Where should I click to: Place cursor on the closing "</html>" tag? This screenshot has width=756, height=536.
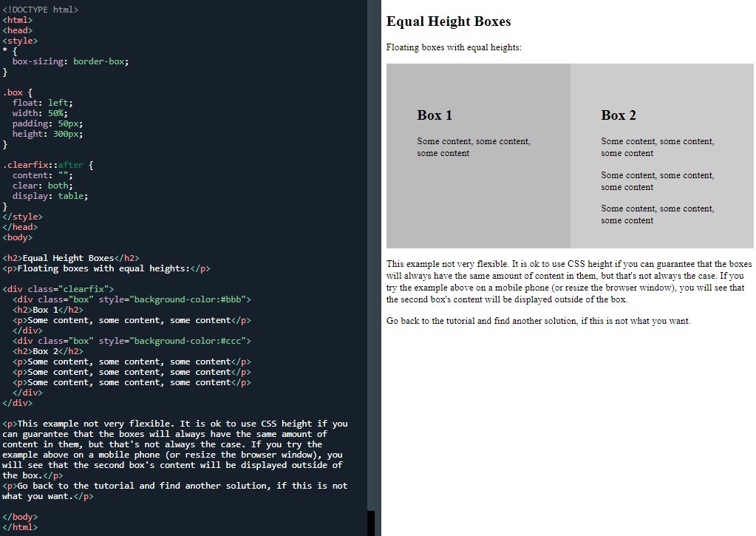(x=20, y=527)
